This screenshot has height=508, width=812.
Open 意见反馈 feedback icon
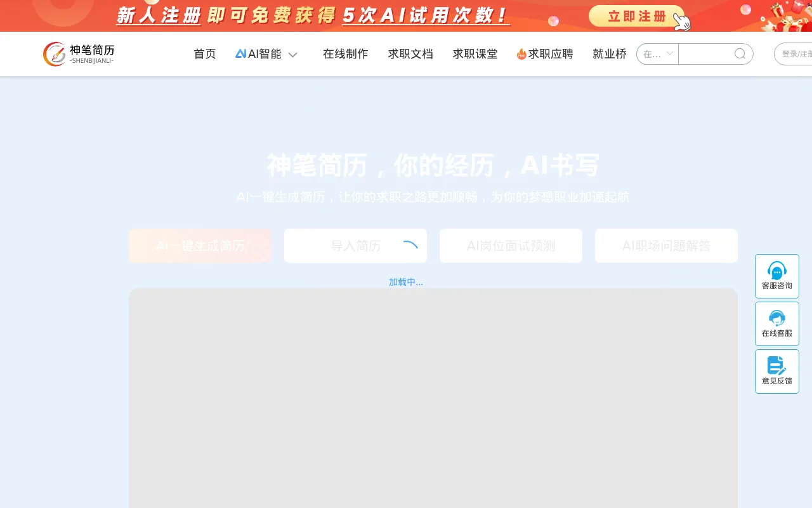(777, 365)
